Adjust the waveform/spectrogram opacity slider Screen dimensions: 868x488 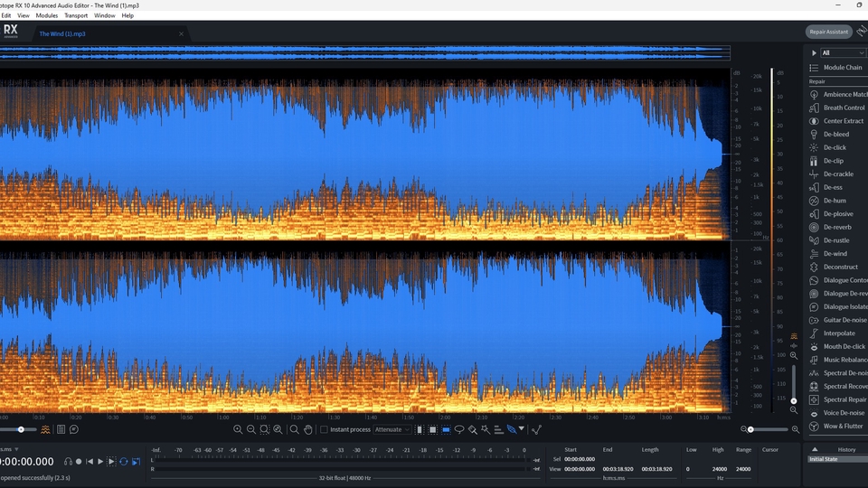click(21, 429)
